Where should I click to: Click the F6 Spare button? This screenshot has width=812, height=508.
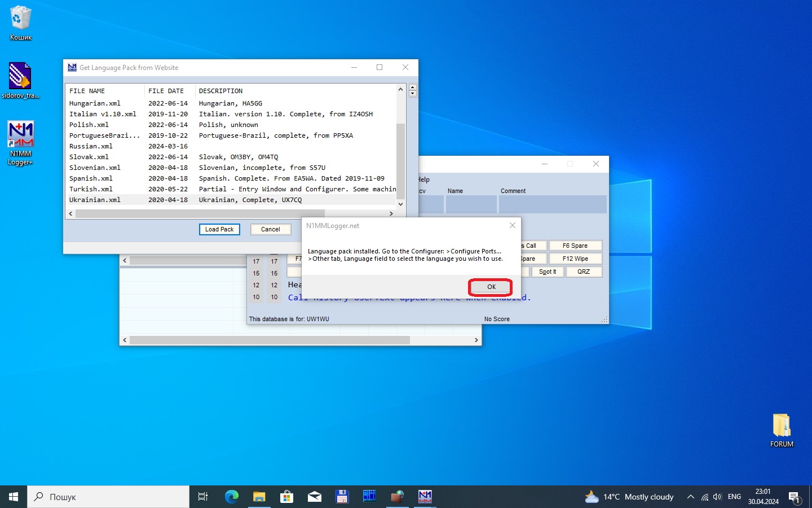click(x=575, y=246)
